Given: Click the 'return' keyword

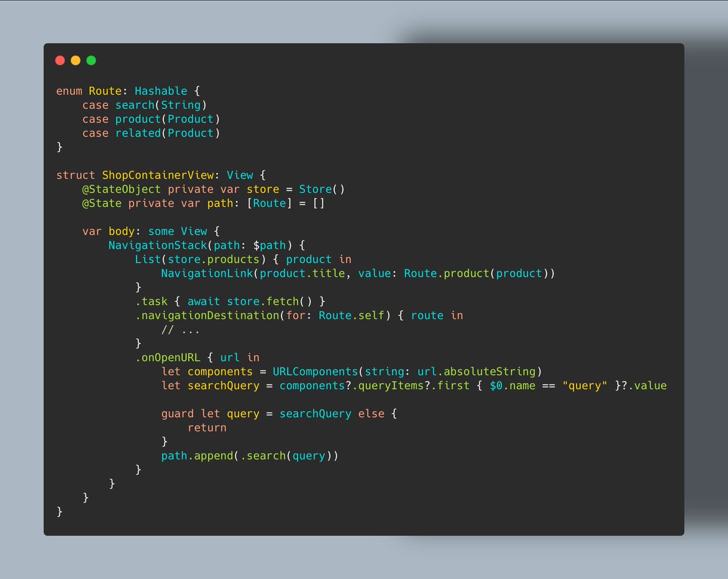Looking at the screenshot, I should (x=207, y=427).
